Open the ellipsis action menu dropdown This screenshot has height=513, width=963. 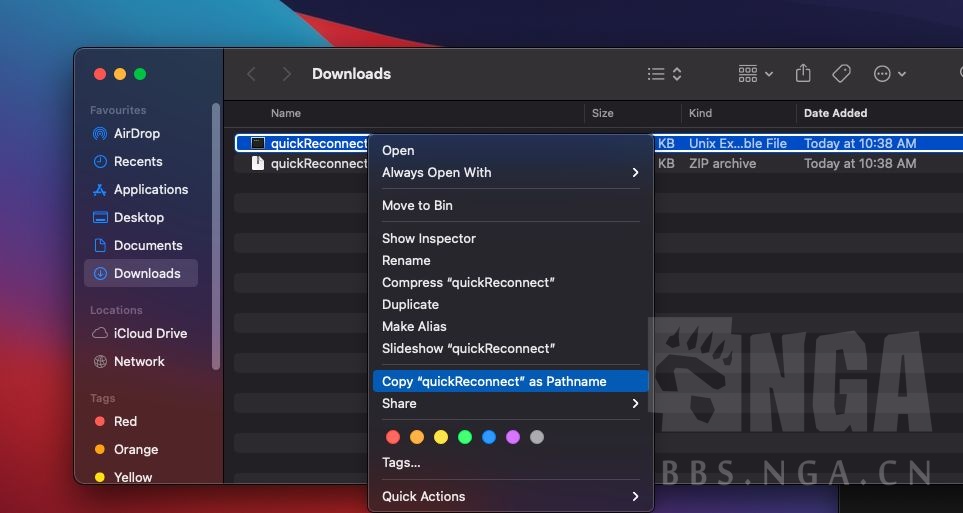[889, 74]
